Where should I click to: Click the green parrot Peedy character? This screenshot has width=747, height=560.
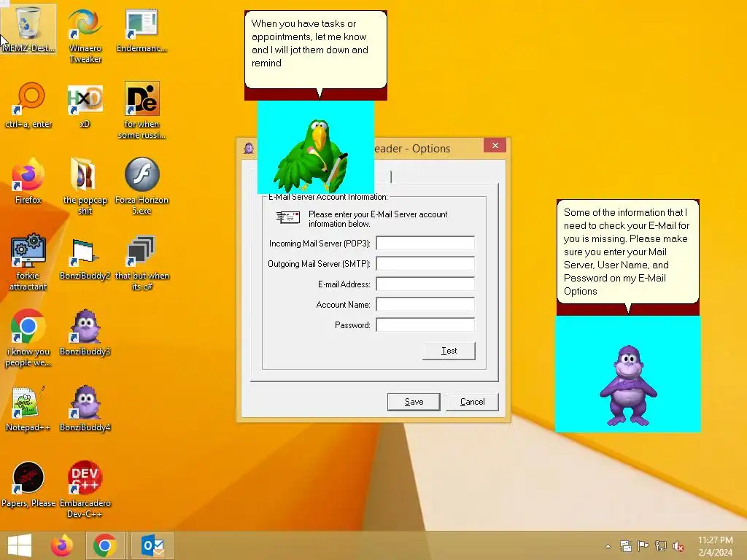pos(311,156)
